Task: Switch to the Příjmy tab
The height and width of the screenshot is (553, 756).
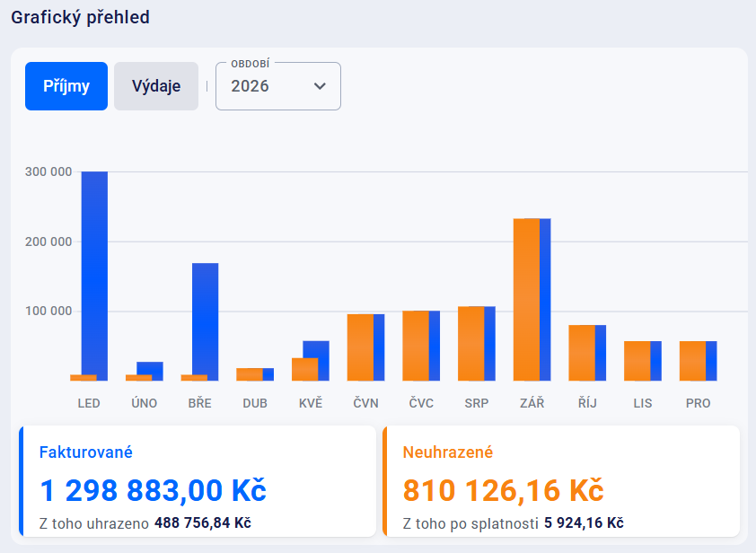Action: [x=66, y=86]
